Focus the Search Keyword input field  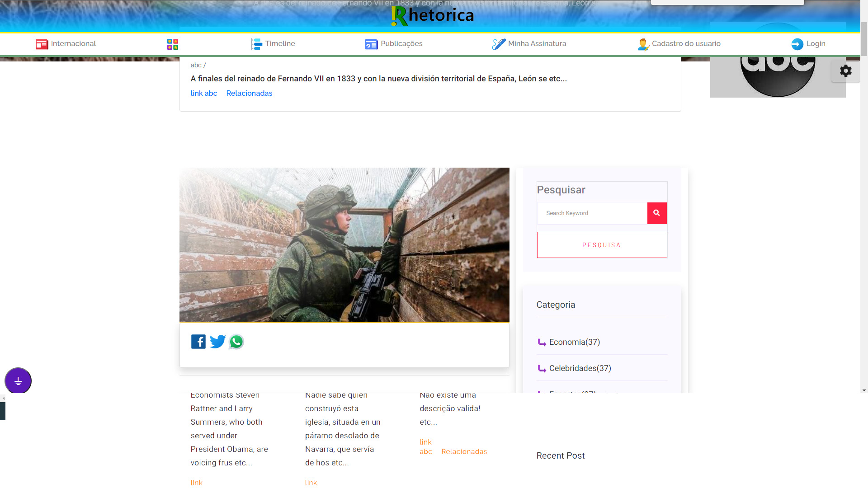pos(592,213)
